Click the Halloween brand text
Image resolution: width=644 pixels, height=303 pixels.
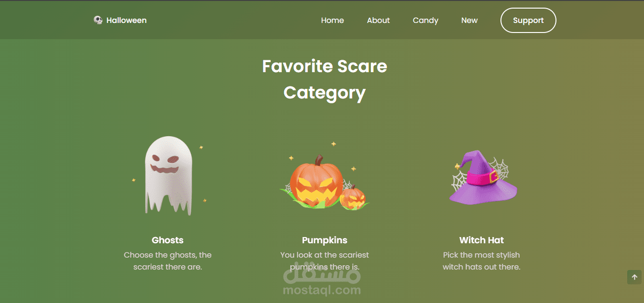[126, 20]
